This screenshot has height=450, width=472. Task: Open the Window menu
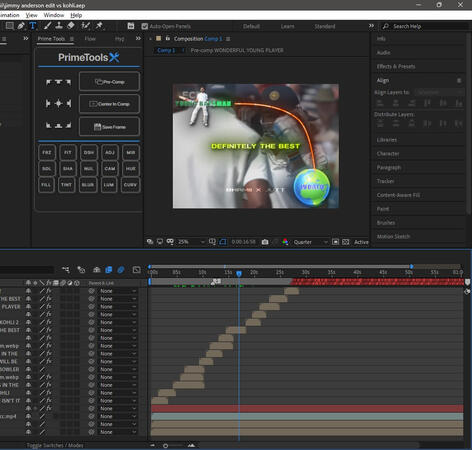tap(54, 15)
